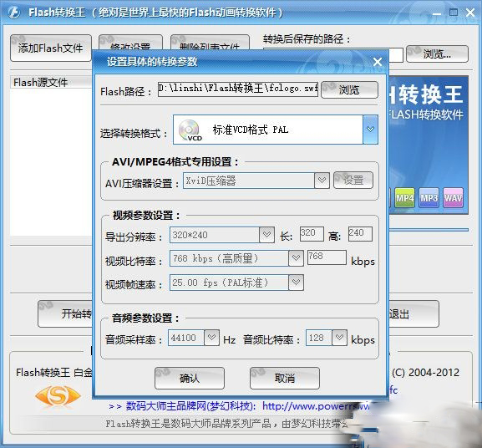
Task: Click the Flash app icon in title bar
Action: (x=14, y=13)
